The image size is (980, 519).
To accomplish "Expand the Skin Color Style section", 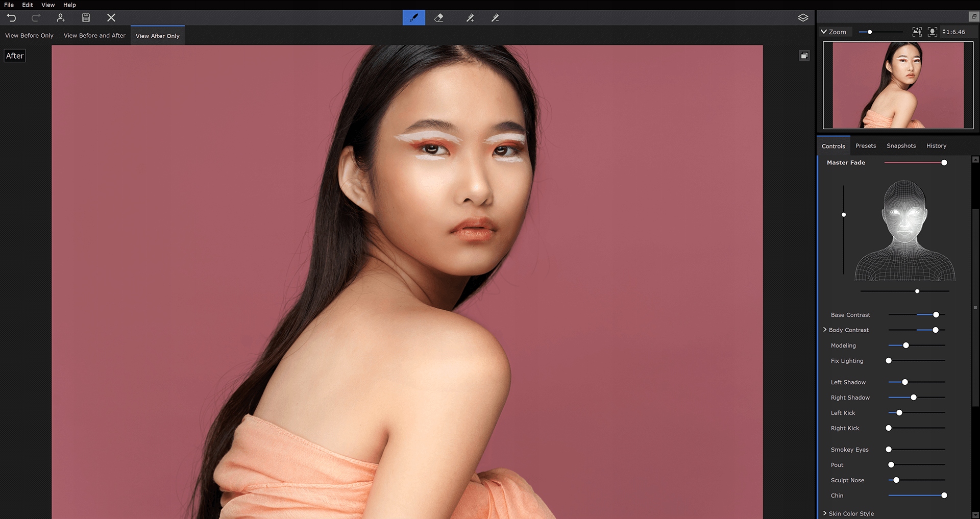I will (x=825, y=513).
